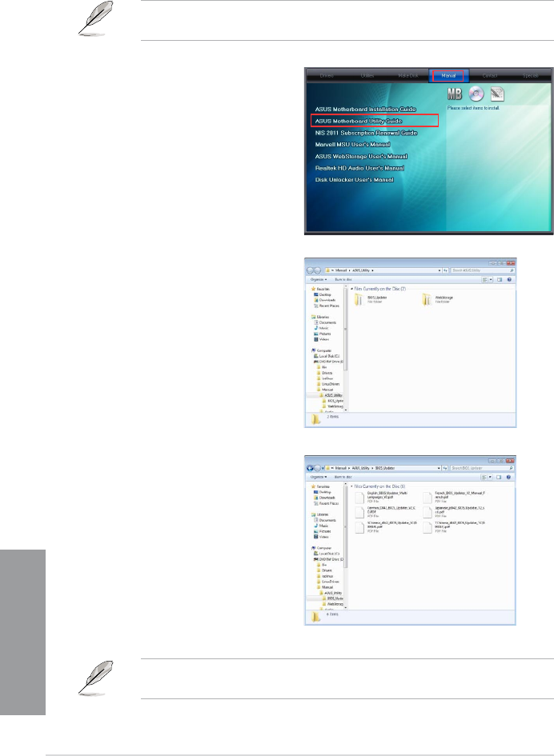This screenshot has height=756, width=554.
Task: Open the Make Disk tab in ASUS DVD menu
Action: coord(408,76)
